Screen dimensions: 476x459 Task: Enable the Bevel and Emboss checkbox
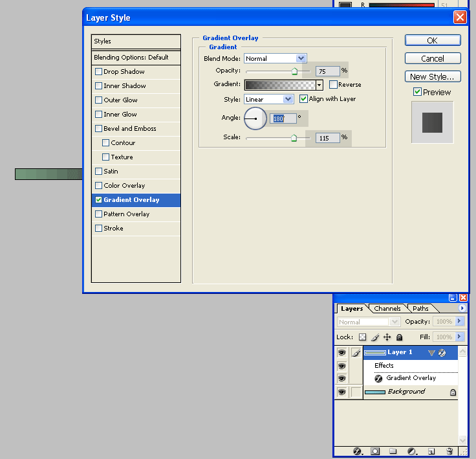(x=98, y=129)
